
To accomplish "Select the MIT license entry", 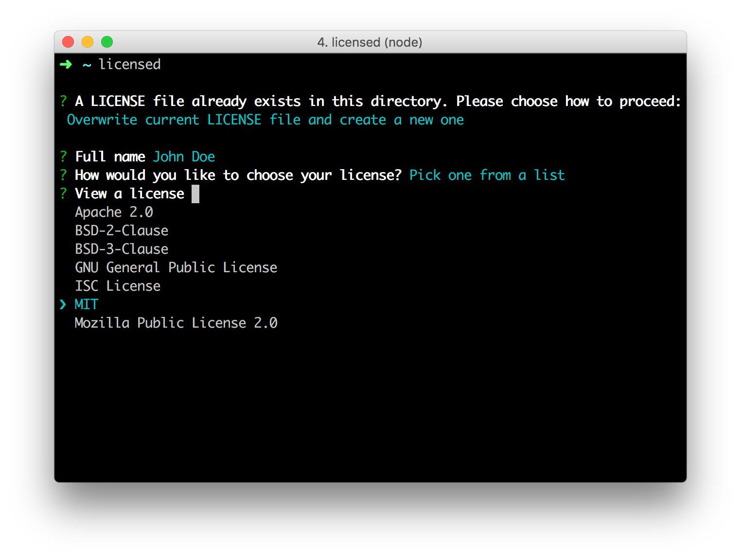I will 86,304.
